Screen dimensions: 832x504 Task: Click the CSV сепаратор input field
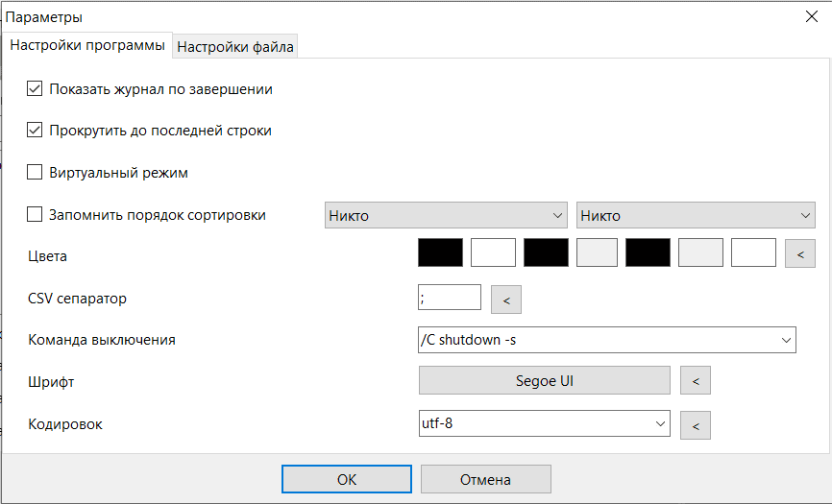point(450,298)
